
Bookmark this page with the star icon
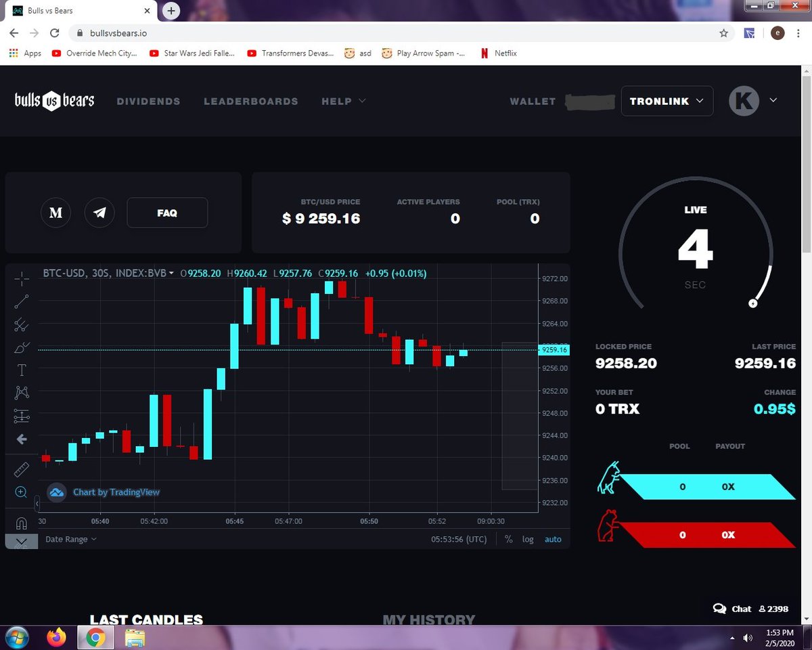tap(723, 32)
